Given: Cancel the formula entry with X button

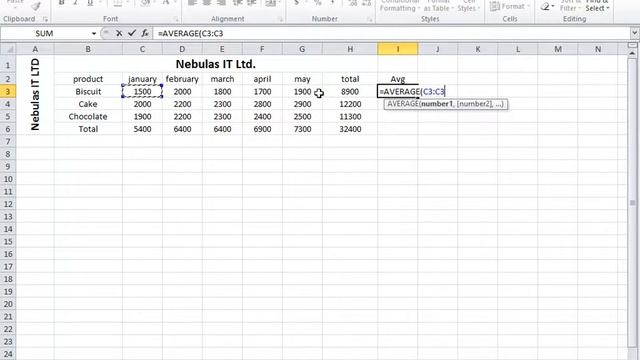Looking at the screenshot, I should [119, 33].
